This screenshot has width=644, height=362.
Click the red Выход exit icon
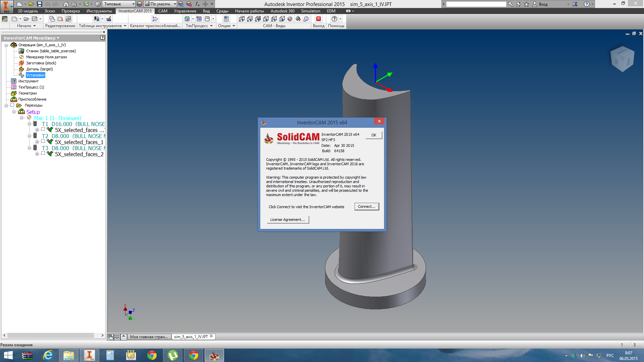pyautogui.click(x=319, y=19)
